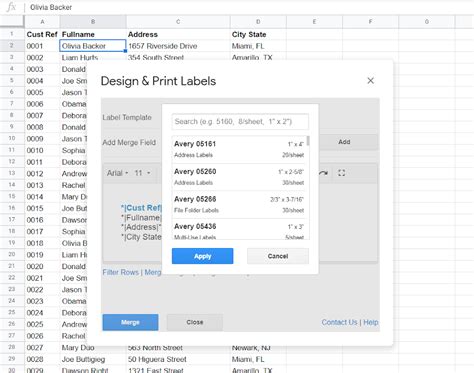Click the 1657 Riverside Drive cell
Screen dimensions: 474x373
tap(178, 46)
